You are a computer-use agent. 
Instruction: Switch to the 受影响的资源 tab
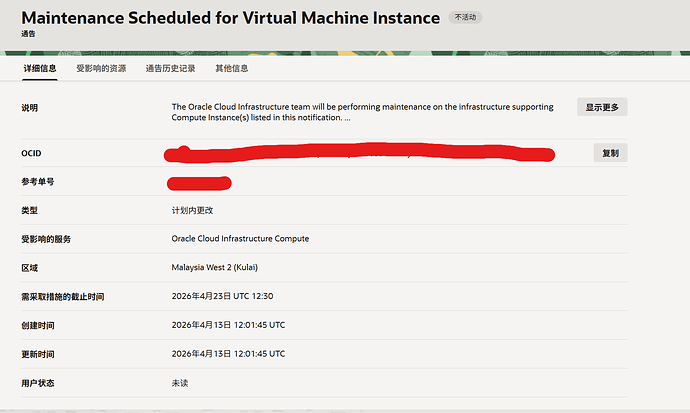tap(101, 69)
